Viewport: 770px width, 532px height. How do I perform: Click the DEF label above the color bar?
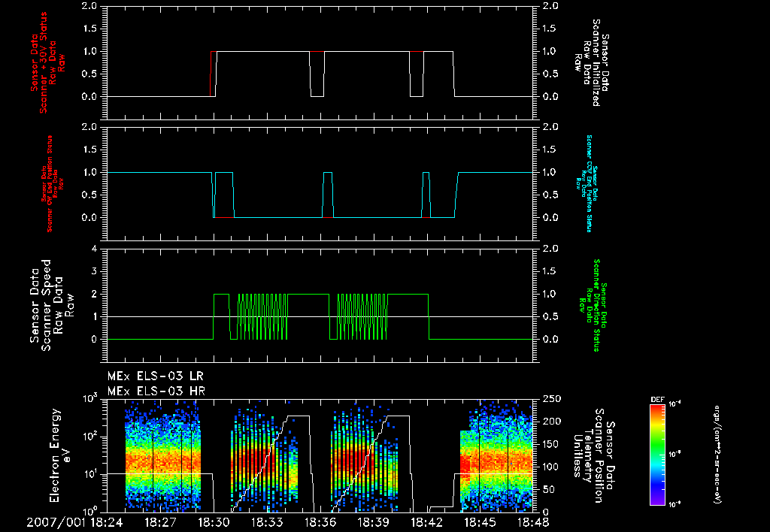click(657, 400)
